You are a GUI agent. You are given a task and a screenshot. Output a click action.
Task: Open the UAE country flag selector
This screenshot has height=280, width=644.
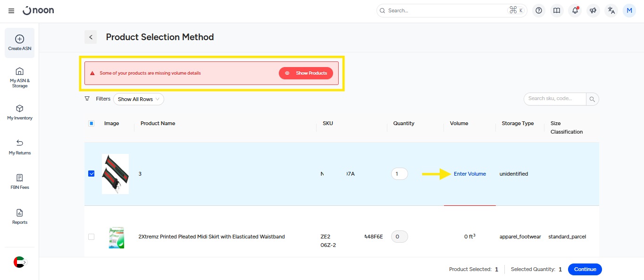[x=19, y=262]
